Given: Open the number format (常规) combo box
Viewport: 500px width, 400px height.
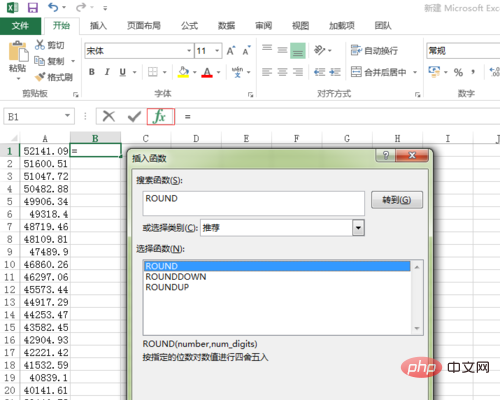Looking at the screenshot, I should pyautogui.click(x=463, y=51).
